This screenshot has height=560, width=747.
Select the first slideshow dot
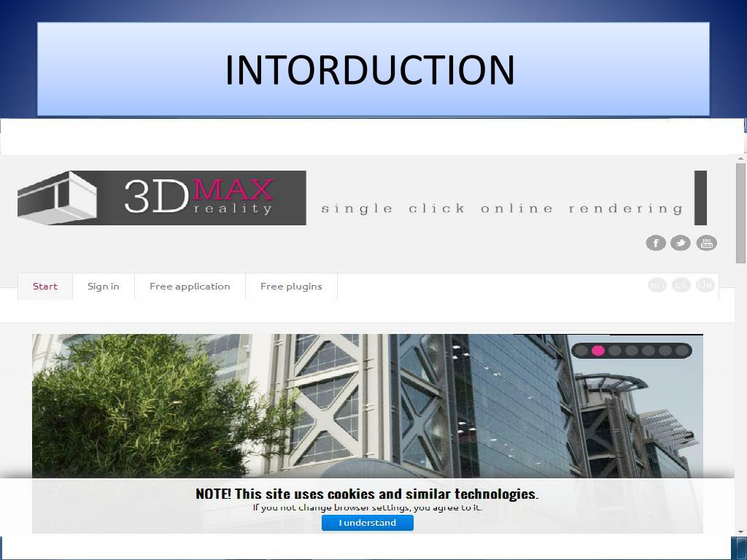(581, 351)
